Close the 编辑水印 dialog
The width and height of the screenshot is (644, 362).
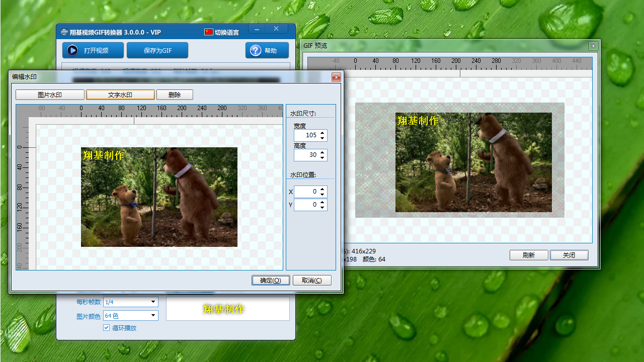point(336,77)
